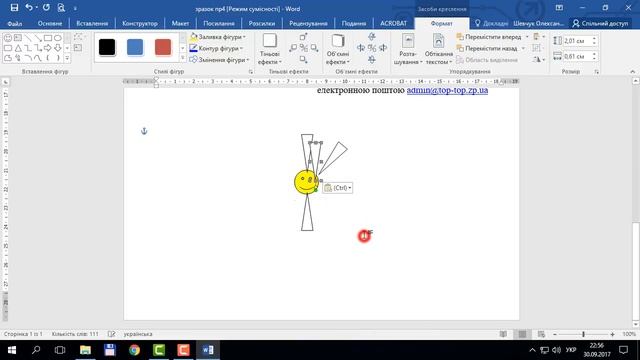Switch to Макет tab
The width and height of the screenshot is (640, 360).
point(180,23)
